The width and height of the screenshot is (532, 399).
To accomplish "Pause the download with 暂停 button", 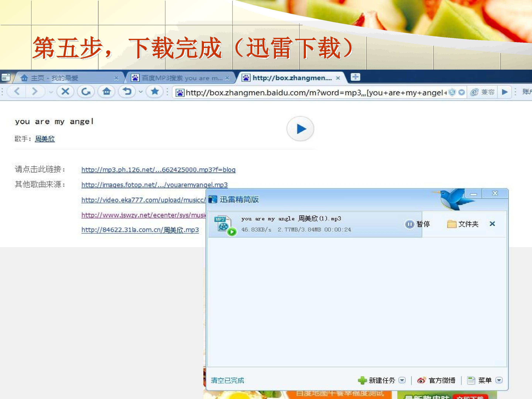I will (x=417, y=224).
